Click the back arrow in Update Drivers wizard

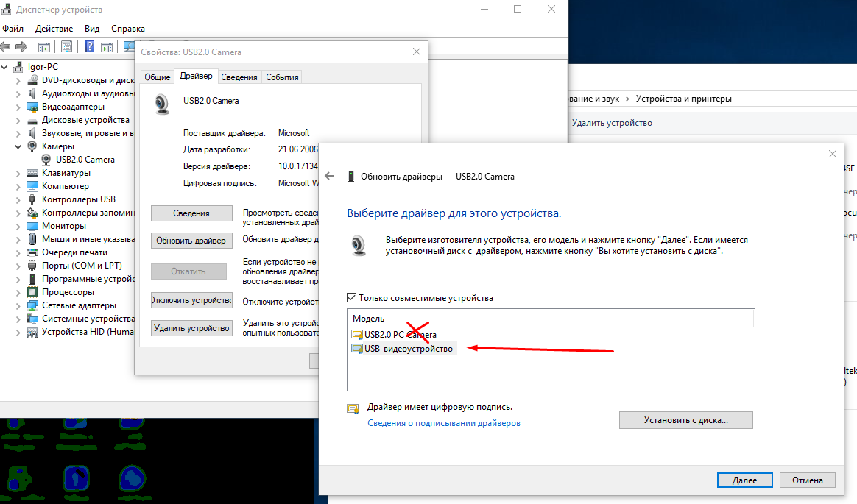(329, 176)
